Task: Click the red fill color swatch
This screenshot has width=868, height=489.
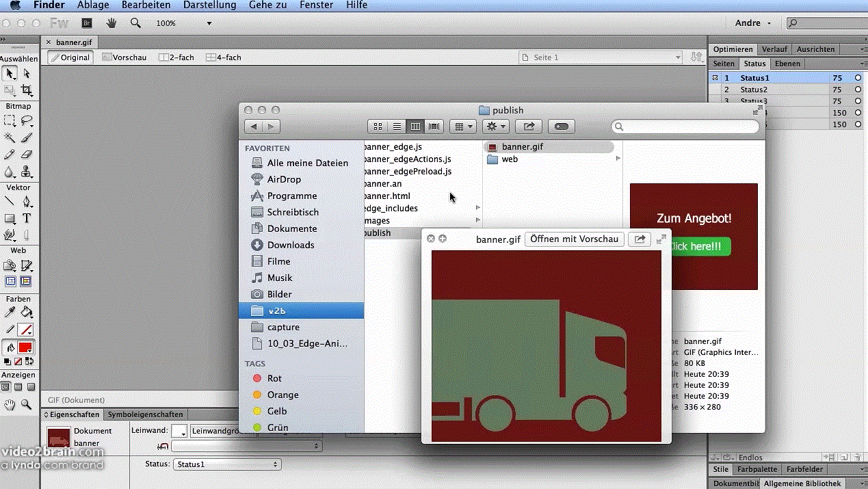Action: (x=25, y=347)
